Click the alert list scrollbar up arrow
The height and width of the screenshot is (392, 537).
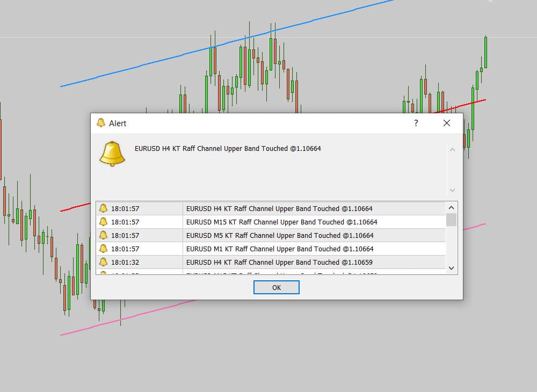point(452,207)
